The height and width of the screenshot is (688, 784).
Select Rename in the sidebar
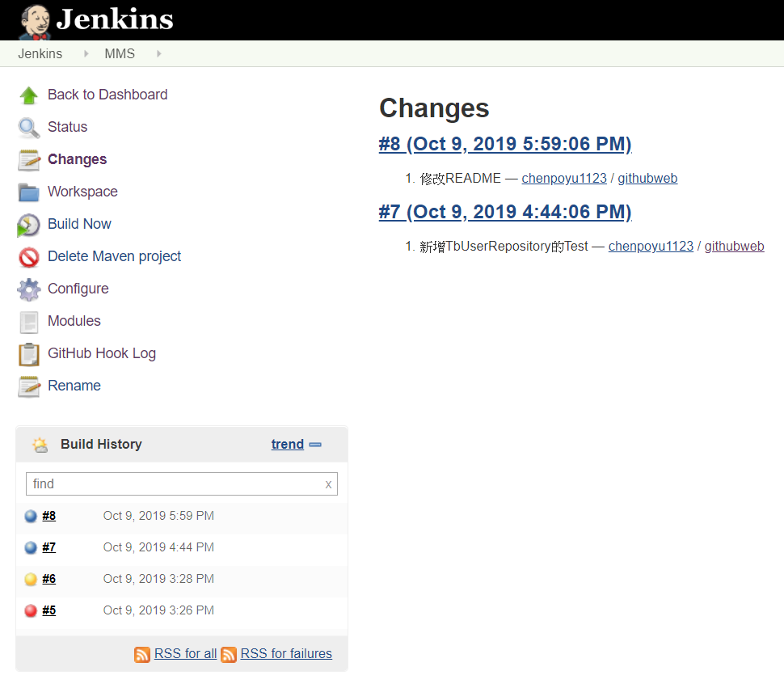[x=74, y=386]
